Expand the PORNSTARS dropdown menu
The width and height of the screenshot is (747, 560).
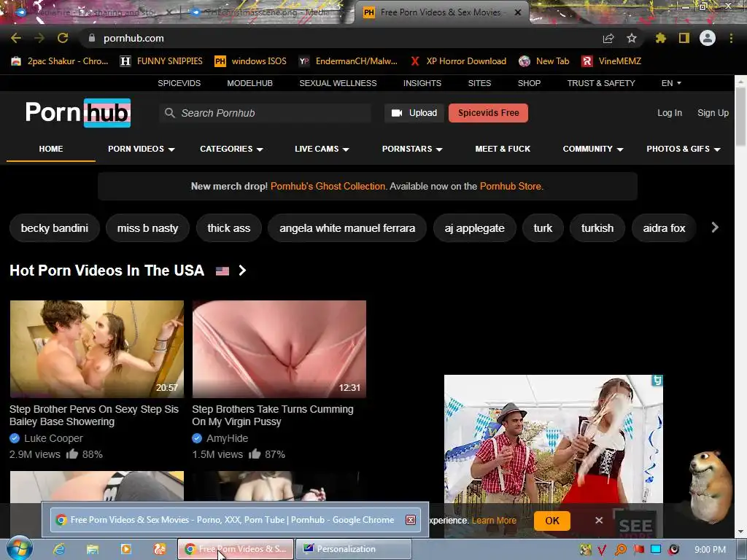pyautogui.click(x=413, y=149)
